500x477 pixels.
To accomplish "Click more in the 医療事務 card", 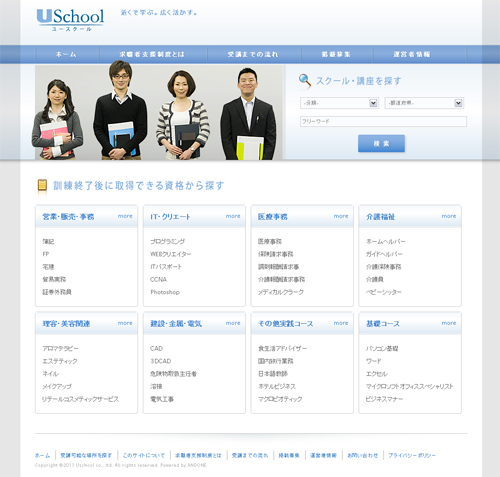I will (341, 216).
